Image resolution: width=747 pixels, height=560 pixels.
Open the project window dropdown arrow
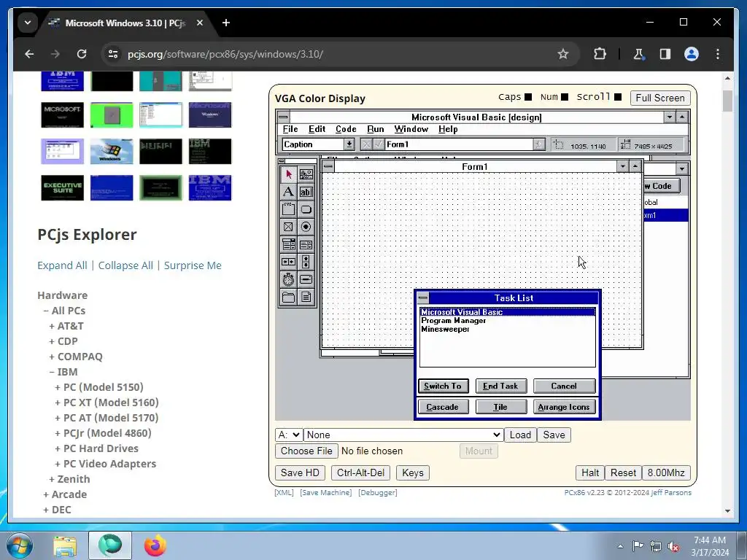tap(682, 168)
